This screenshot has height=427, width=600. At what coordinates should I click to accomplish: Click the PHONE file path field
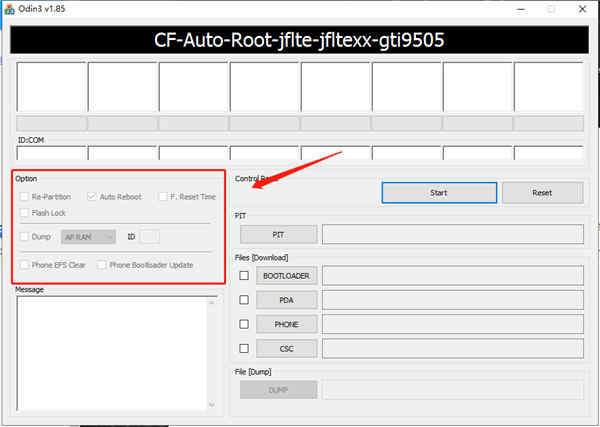[453, 324]
